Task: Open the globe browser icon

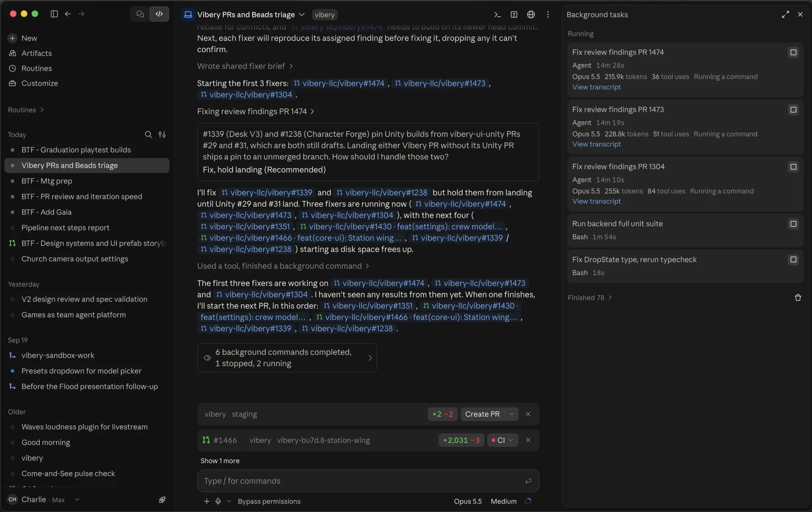Action: pyautogui.click(x=531, y=15)
